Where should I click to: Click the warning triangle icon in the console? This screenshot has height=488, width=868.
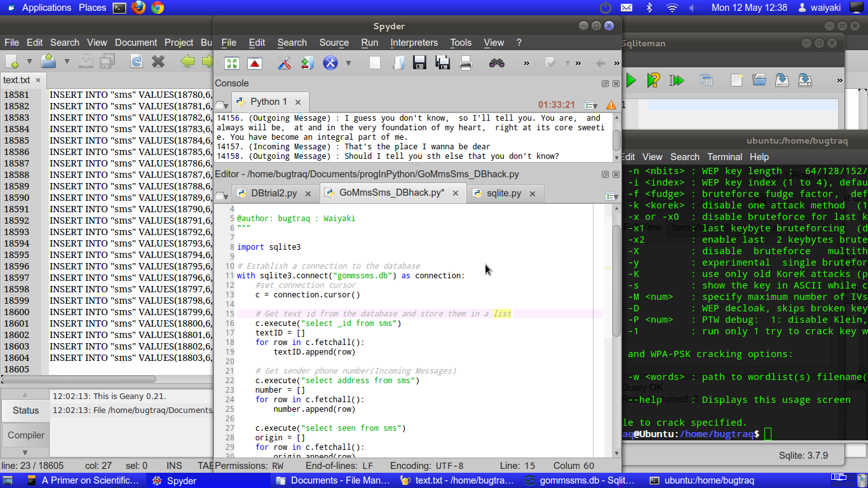pyautogui.click(x=611, y=105)
